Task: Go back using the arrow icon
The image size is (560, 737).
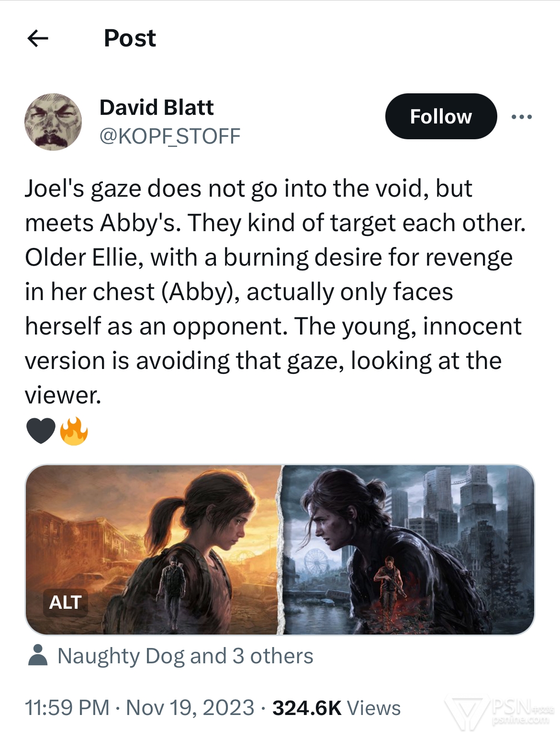Action: pyautogui.click(x=38, y=38)
